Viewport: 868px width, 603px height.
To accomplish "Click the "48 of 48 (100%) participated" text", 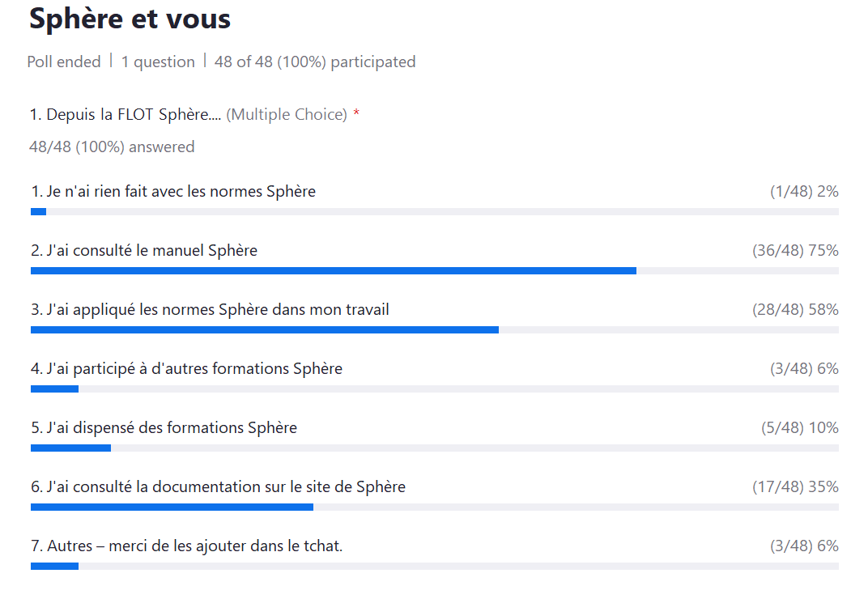I will pyautogui.click(x=315, y=62).
